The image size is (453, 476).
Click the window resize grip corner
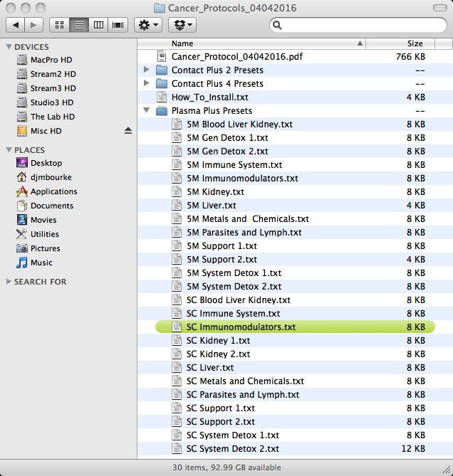tap(447, 470)
